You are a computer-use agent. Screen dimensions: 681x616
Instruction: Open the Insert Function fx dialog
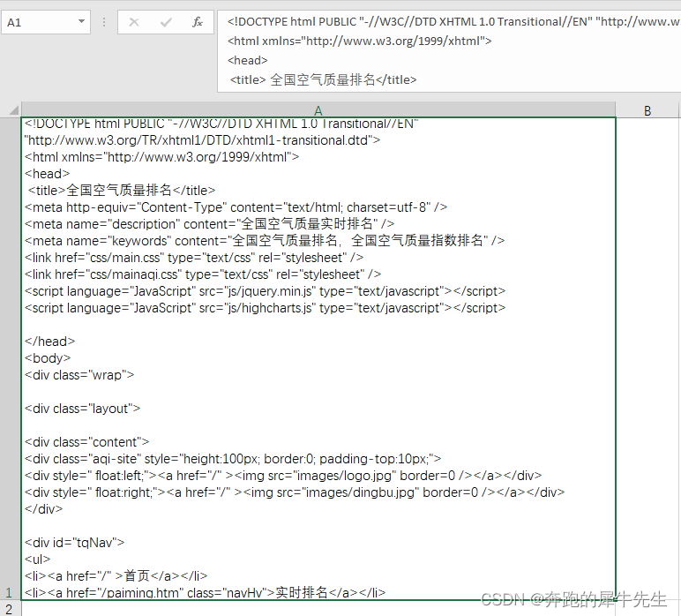pyautogui.click(x=198, y=22)
